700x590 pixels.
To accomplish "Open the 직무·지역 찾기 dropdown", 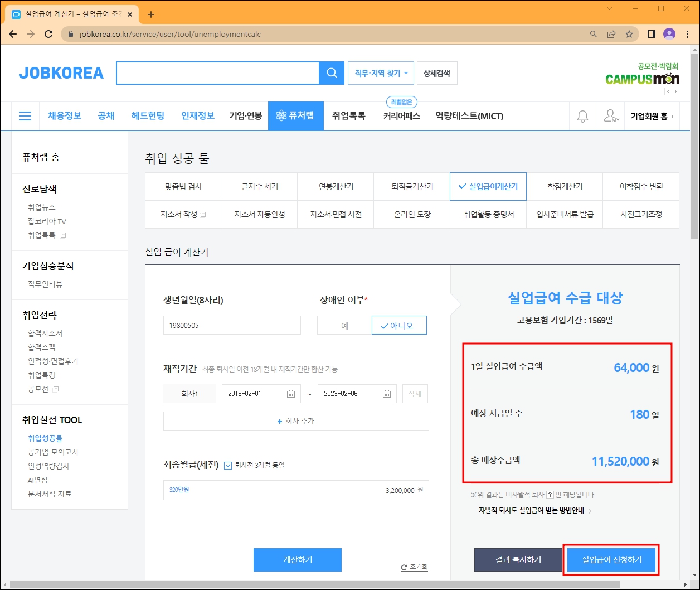I will (x=381, y=72).
